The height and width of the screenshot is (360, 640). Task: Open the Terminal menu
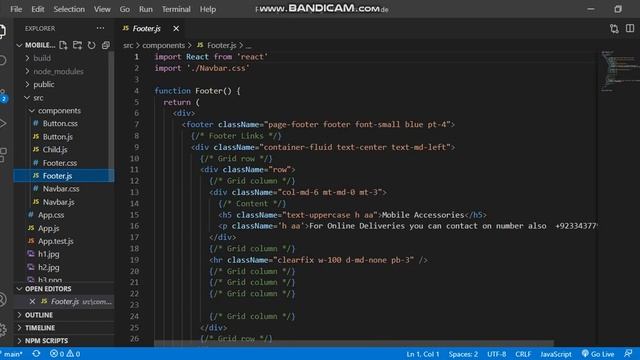coord(176,9)
